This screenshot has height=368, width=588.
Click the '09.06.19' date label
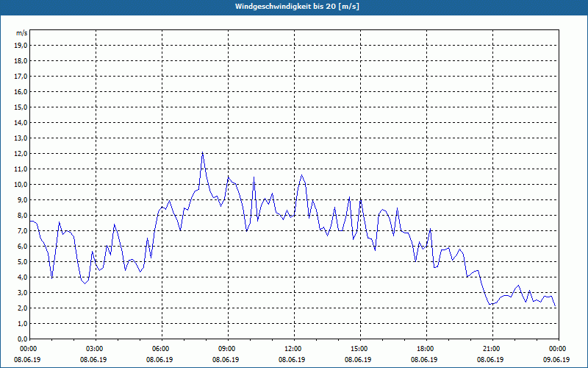[556, 360]
